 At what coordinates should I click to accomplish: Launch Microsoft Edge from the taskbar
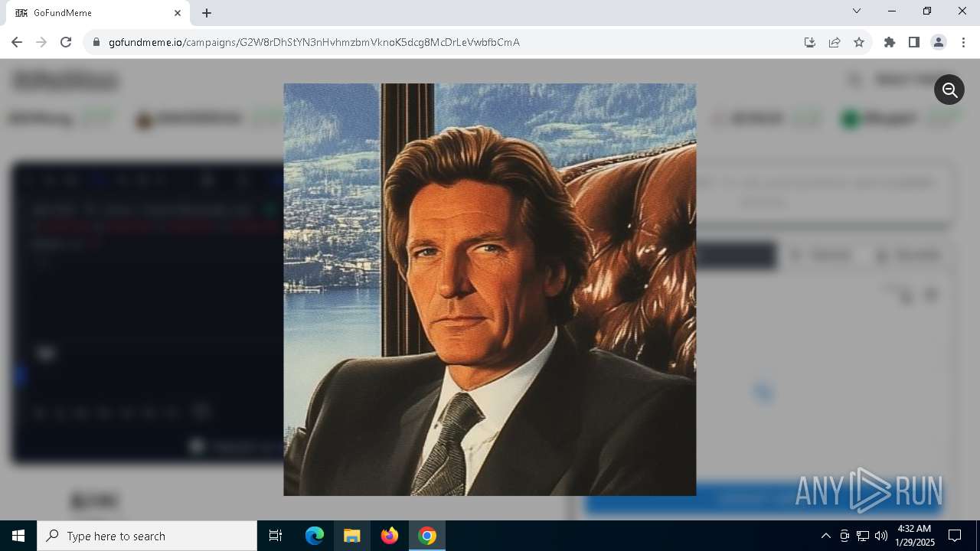315,536
